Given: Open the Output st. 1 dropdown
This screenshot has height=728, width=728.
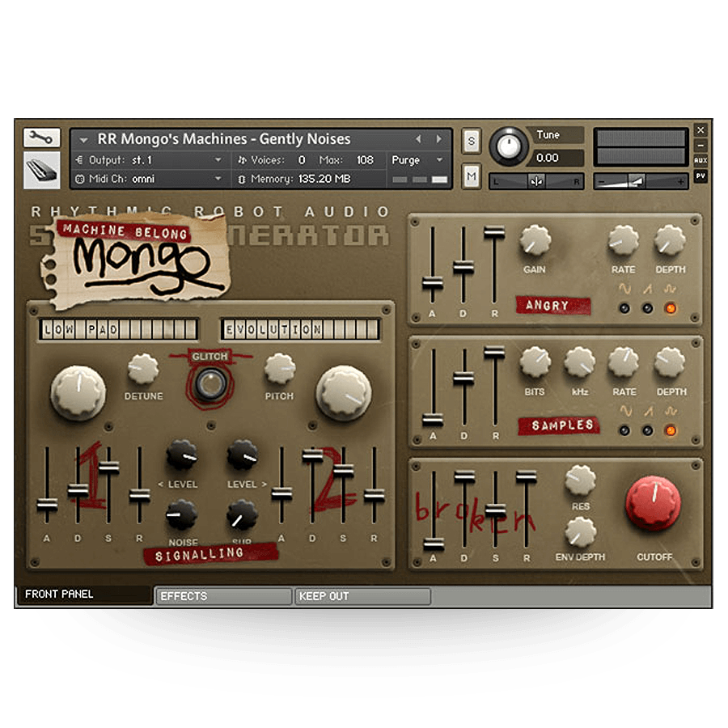Looking at the screenshot, I should coord(149,160).
